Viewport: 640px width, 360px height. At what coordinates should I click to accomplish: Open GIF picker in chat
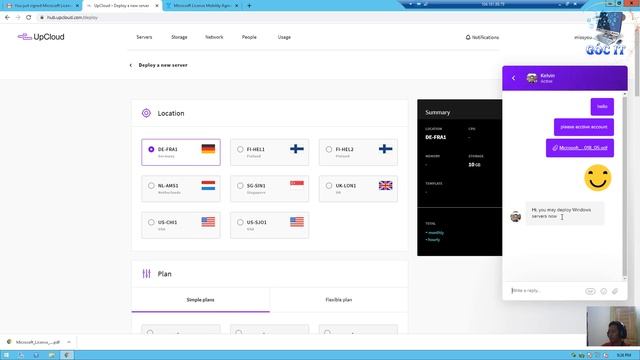[x=590, y=291]
